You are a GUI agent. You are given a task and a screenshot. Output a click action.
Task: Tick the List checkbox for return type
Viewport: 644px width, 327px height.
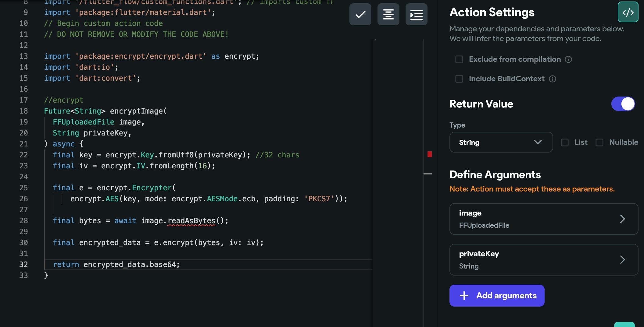565,142
